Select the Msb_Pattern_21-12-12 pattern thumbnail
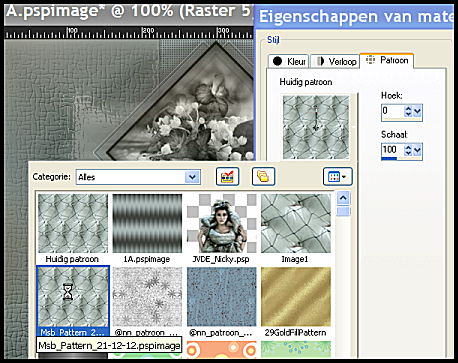This screenshot has height=363, width=458. pyautogui.click(x=73, y=297)
